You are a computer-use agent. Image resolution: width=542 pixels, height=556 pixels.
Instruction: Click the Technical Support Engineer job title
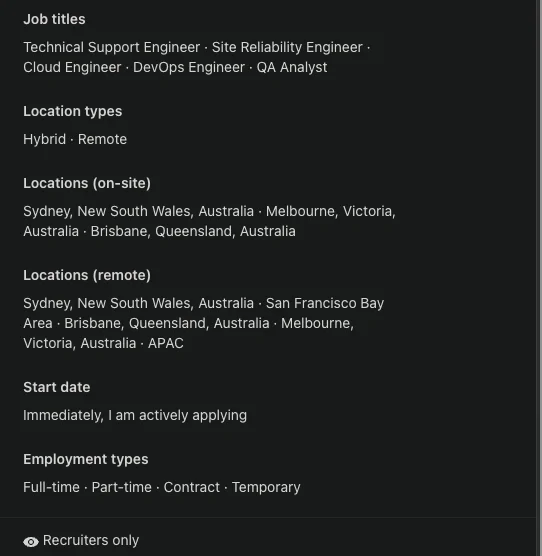pyautogui.click(x=112, y=47)
